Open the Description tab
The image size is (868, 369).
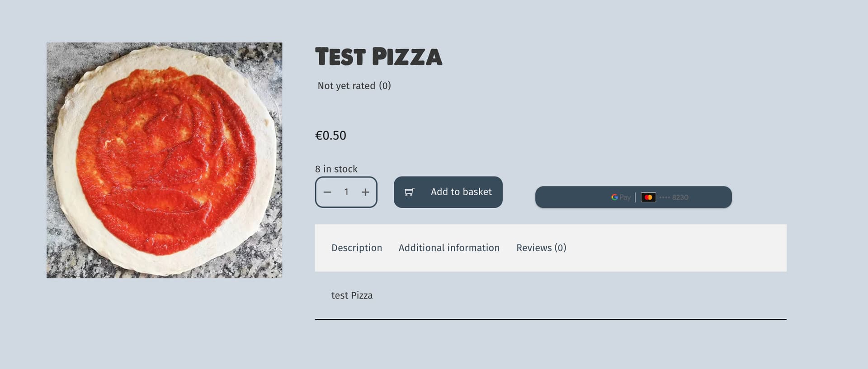pos(357,248)
